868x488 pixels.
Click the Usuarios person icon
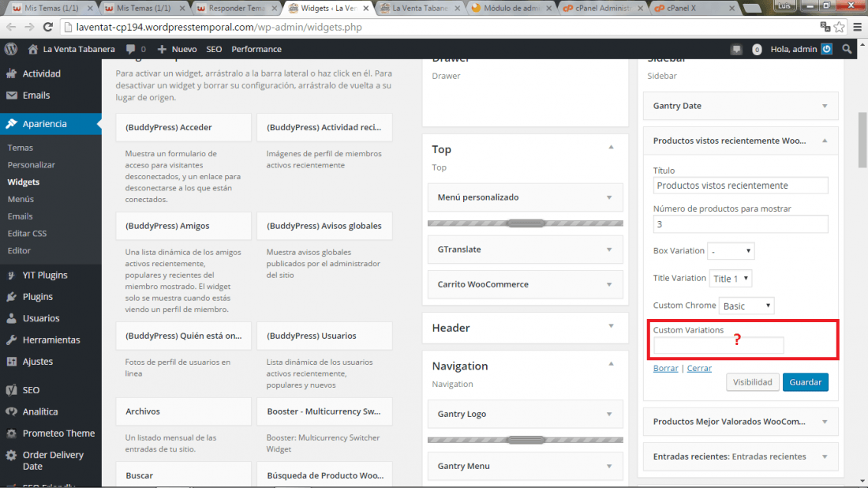click(12, 318)
